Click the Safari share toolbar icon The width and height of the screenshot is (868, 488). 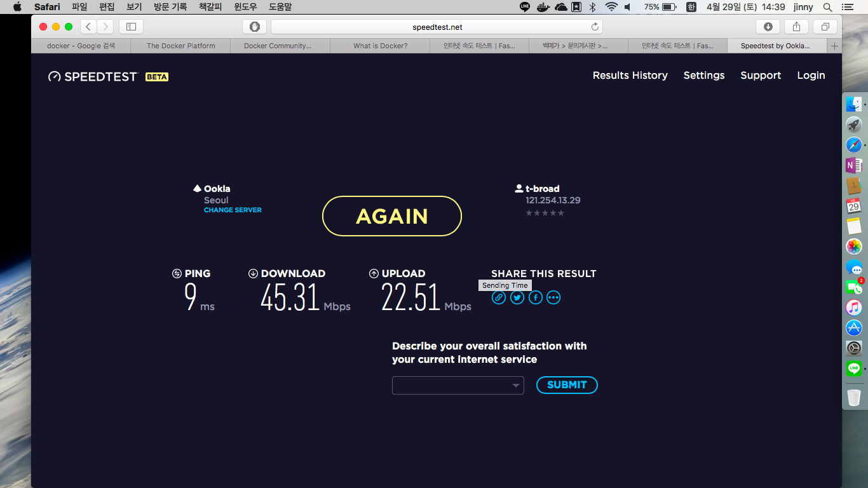pyautogui.click(x=796, y=27)
